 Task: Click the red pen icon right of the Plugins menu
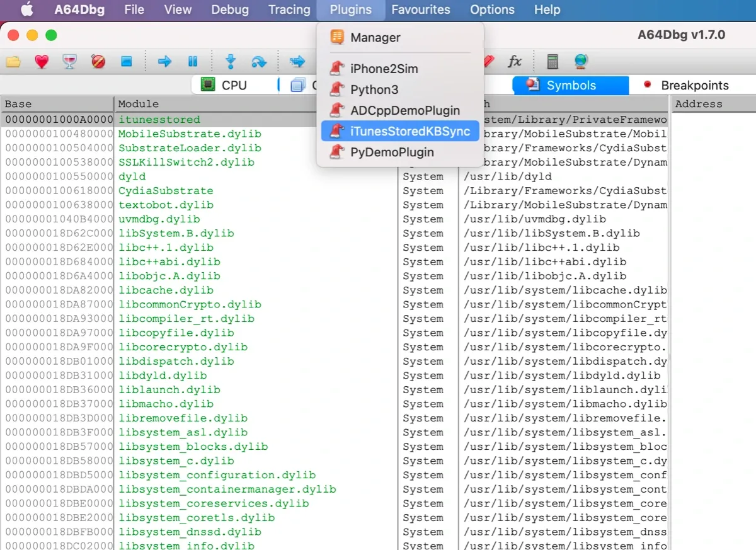click(x=488, y=61)
